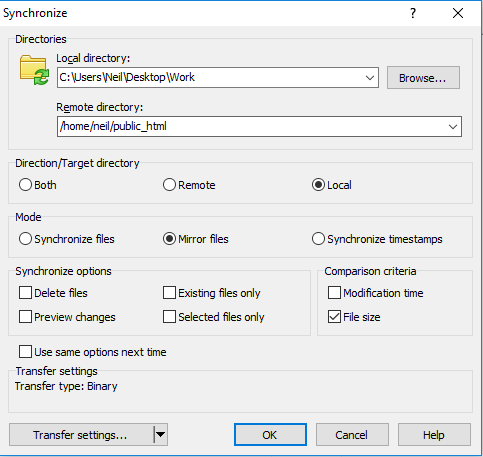Click the question mark help icon in title bar
Image resolution: width=483 pixels, height=457 pixels.
[x=413, y=13]
